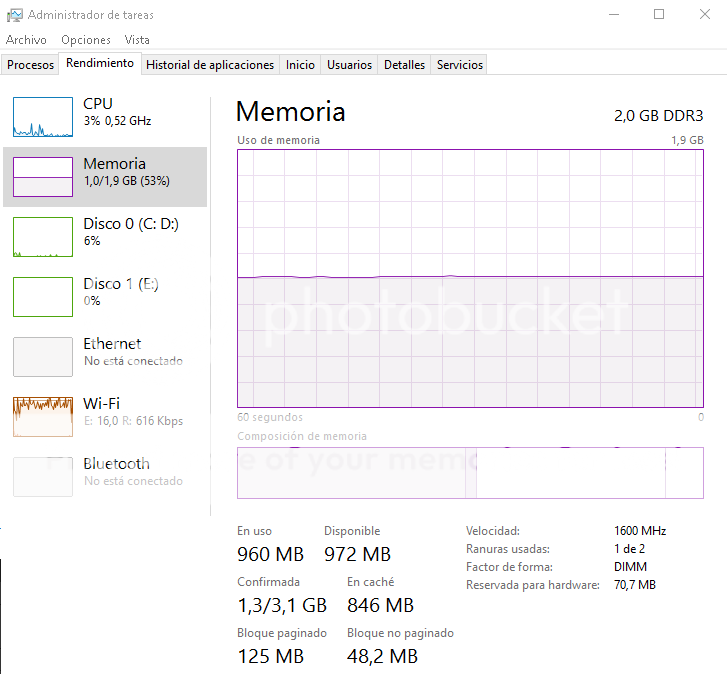Maximize the Administrador de tareas window
727x674 pixels.
(659, 14)
